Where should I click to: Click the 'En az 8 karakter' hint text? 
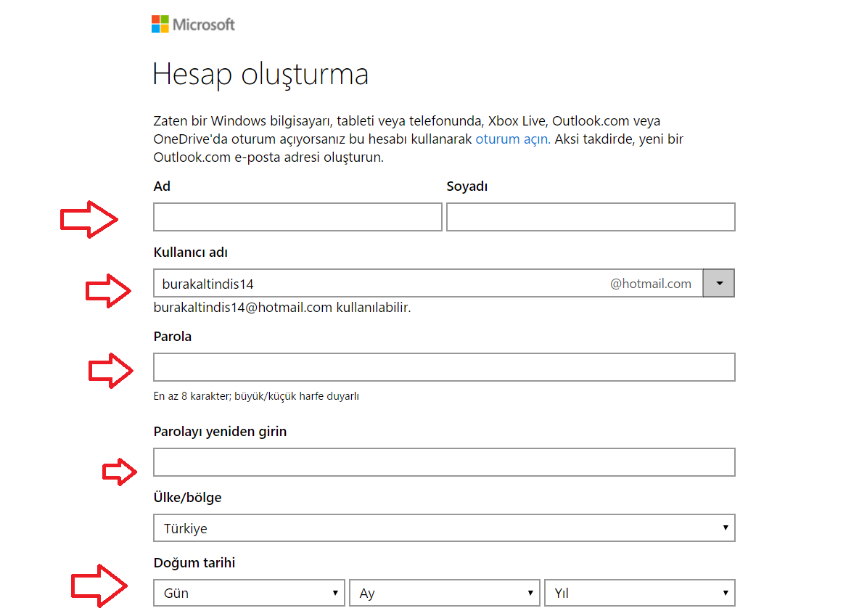(x=256, y=396)
